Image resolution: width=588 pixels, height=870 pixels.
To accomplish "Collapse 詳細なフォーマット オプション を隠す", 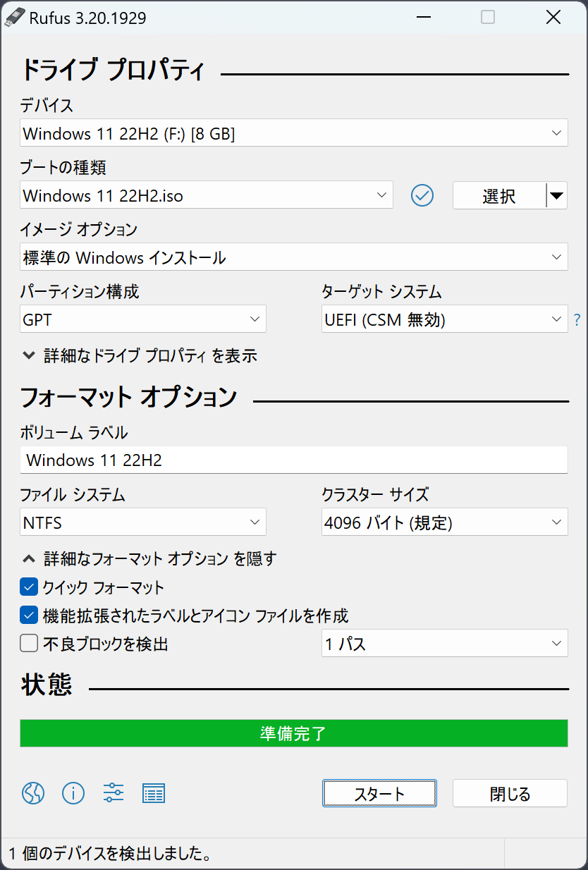I will coord(149,558).
